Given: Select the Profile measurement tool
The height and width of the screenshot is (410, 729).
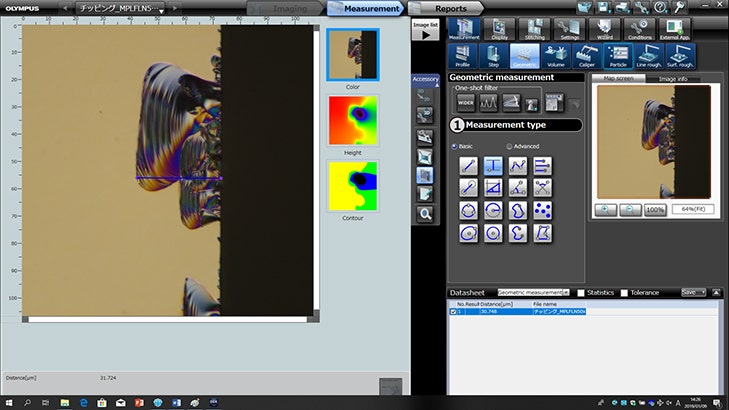Looking at the screenshot, I should (x=462, y=57).
